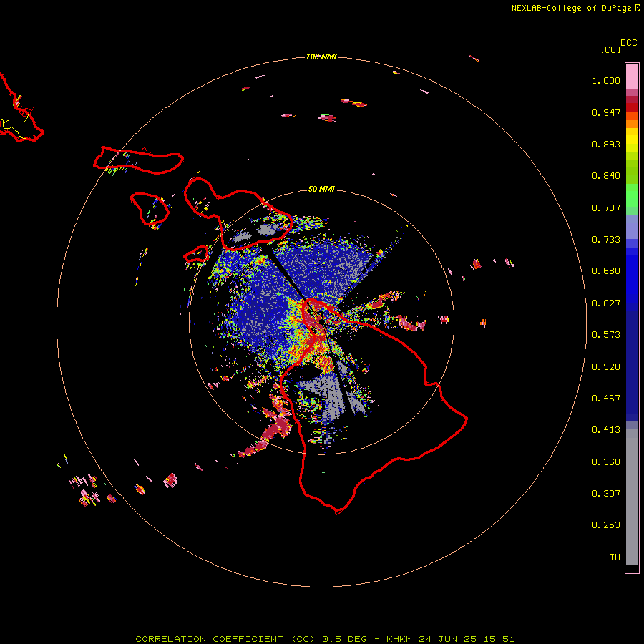The height and width of the screenshot is (644, 644).
Task: Click the 0.253 scale value
Action: pos(606,525)
